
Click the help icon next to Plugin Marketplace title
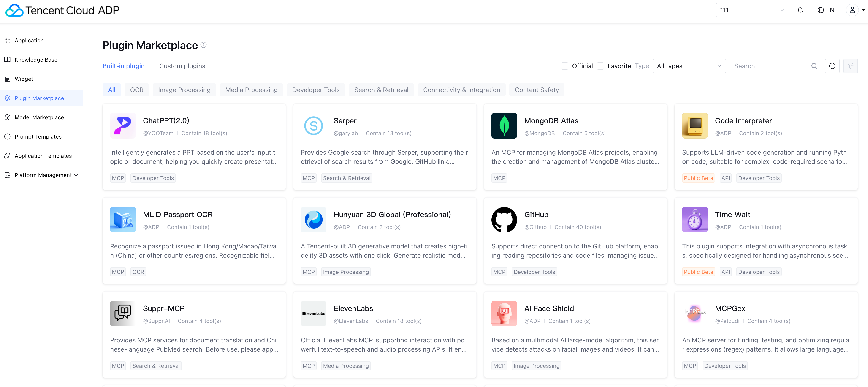click(203, 45)
